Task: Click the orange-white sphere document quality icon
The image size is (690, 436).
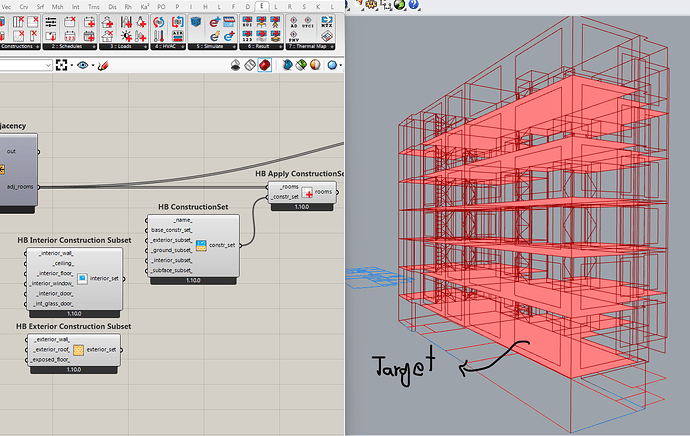Action: click(x=315, y=65)
